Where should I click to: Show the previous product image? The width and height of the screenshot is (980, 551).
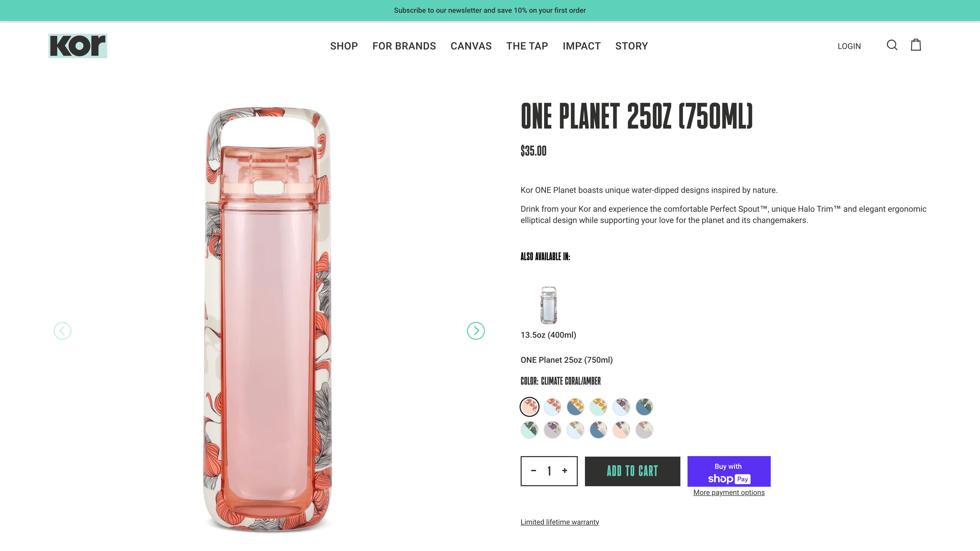62,330
